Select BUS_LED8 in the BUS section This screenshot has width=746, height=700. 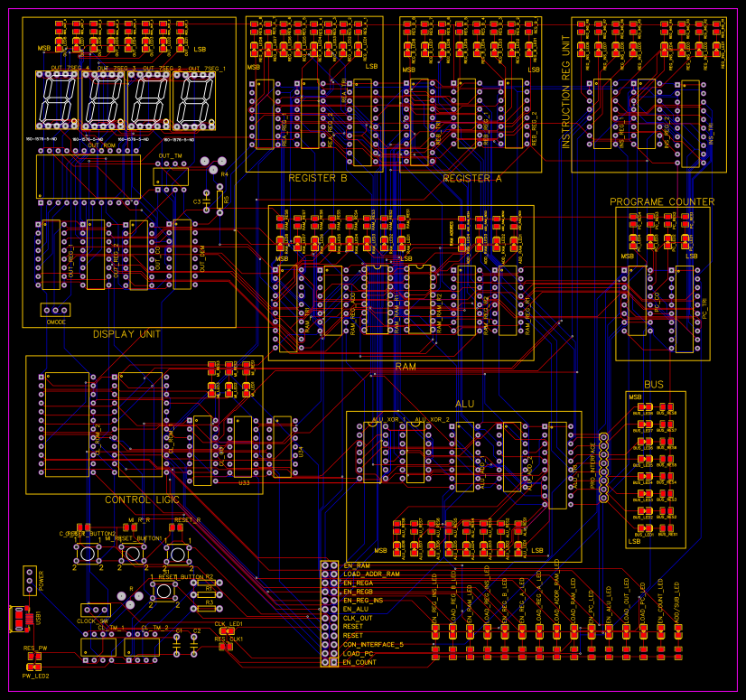(646, 406)
